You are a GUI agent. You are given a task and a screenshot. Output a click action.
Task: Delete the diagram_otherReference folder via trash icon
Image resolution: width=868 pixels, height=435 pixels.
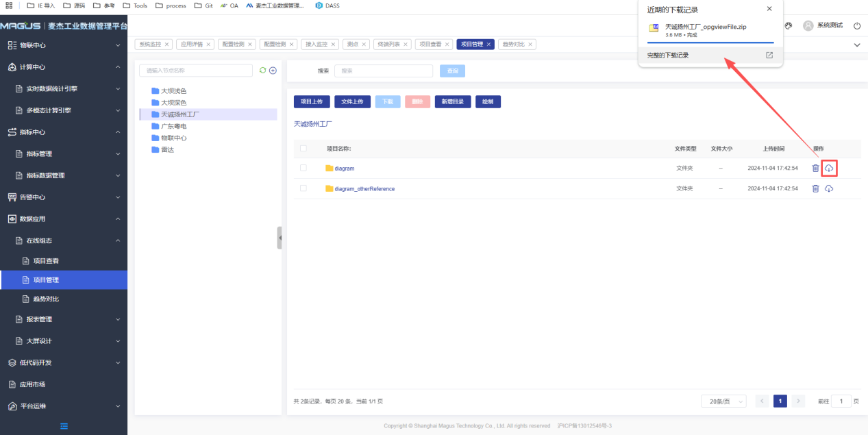[x=815, y=188]
